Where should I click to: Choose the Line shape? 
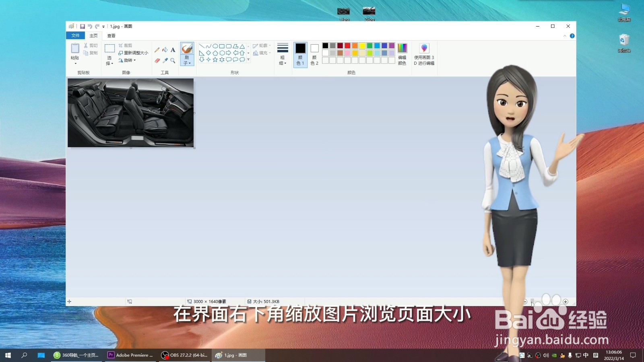click(x=202, y=46)
